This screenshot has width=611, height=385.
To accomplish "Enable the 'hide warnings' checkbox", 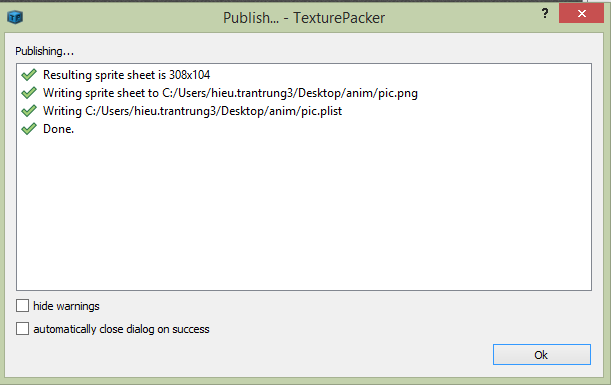I will pos(23,306).
